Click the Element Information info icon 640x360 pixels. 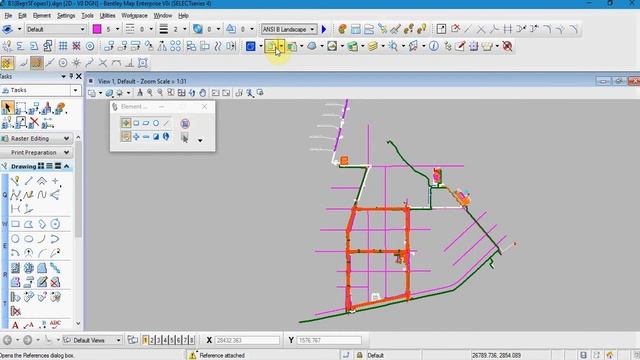(434, 46)
